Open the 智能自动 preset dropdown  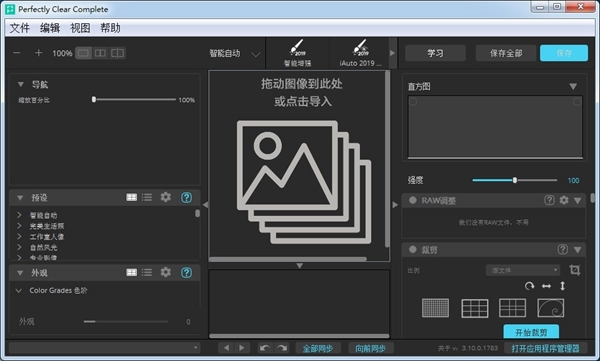[x=256, y=54]
